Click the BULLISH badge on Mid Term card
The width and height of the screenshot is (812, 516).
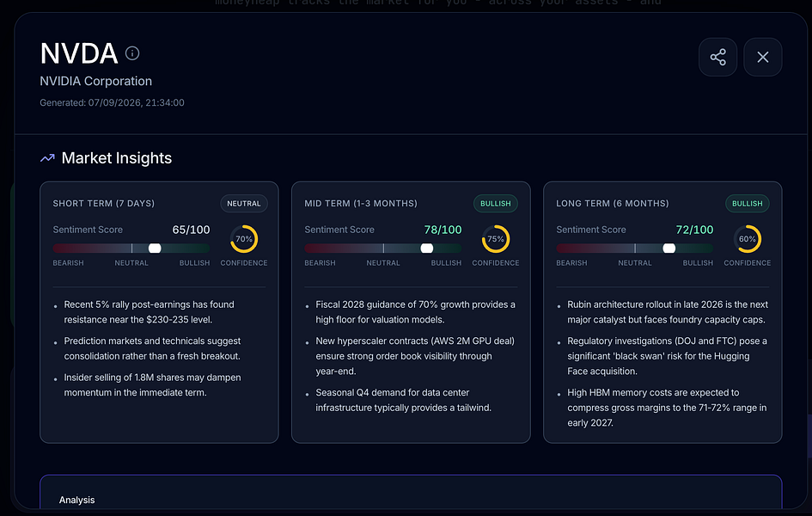pos(496,204)
